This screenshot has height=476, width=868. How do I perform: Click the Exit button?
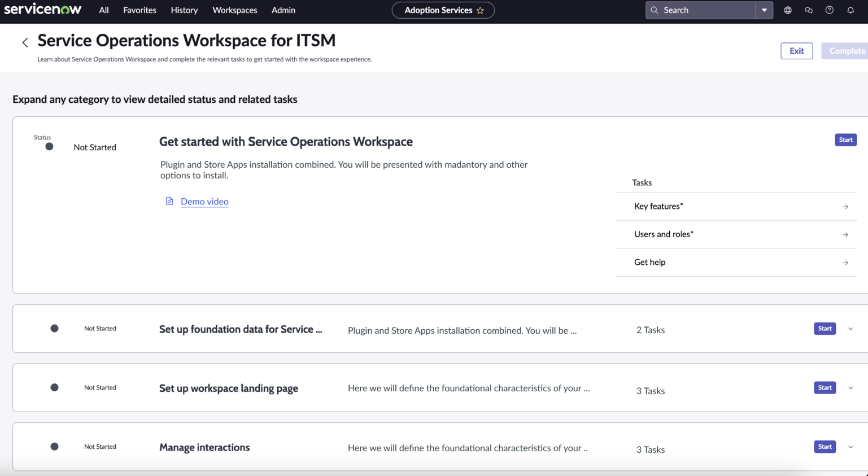click(x=797, y=51)
